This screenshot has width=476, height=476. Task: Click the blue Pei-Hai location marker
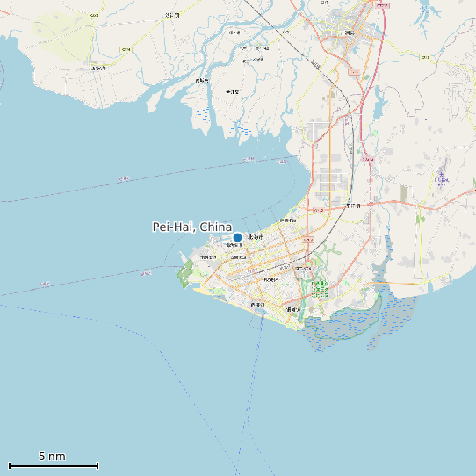[x=237, y=237]
